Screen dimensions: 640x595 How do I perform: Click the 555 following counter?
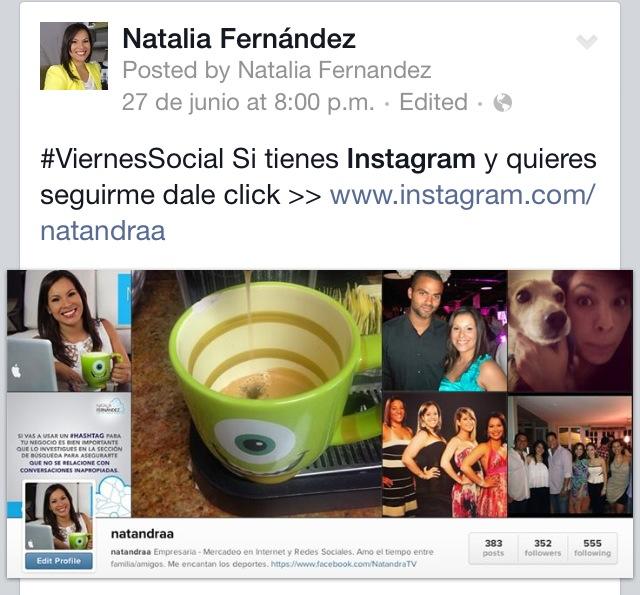(592, 548)
